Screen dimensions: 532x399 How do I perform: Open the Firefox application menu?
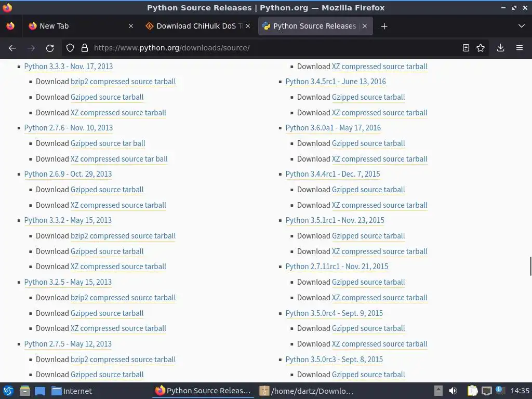(520, 48)
